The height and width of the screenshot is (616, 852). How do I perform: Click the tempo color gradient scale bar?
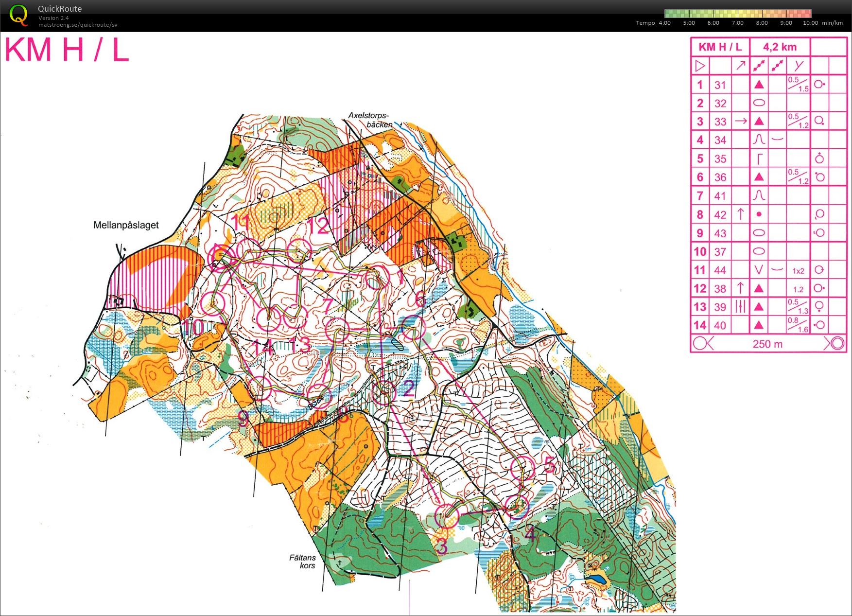point(738,14)
